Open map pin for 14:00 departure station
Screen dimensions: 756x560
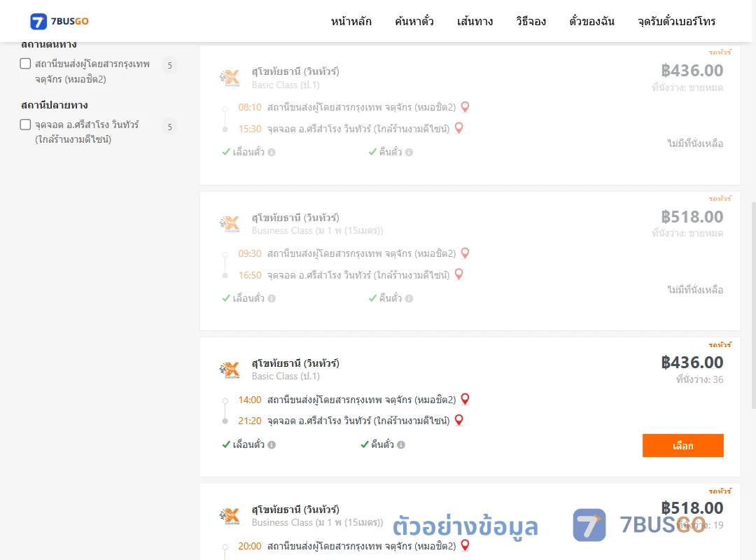[465, 400]
